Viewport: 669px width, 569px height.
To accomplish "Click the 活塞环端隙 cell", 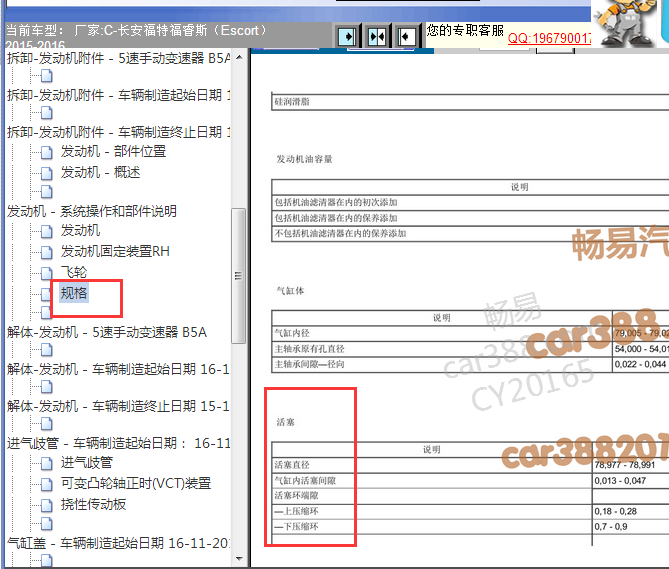I will coord(432,496).
